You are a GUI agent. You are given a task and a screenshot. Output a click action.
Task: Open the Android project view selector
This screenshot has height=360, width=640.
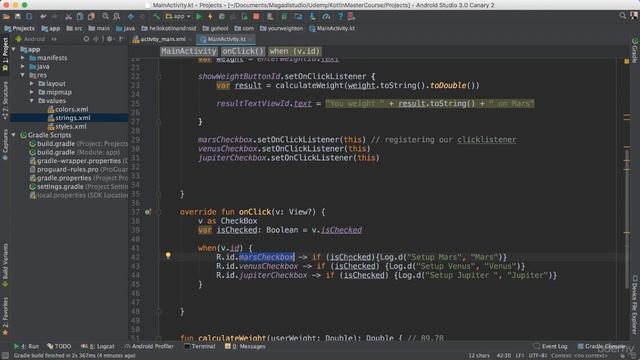(x=36, y=39)
